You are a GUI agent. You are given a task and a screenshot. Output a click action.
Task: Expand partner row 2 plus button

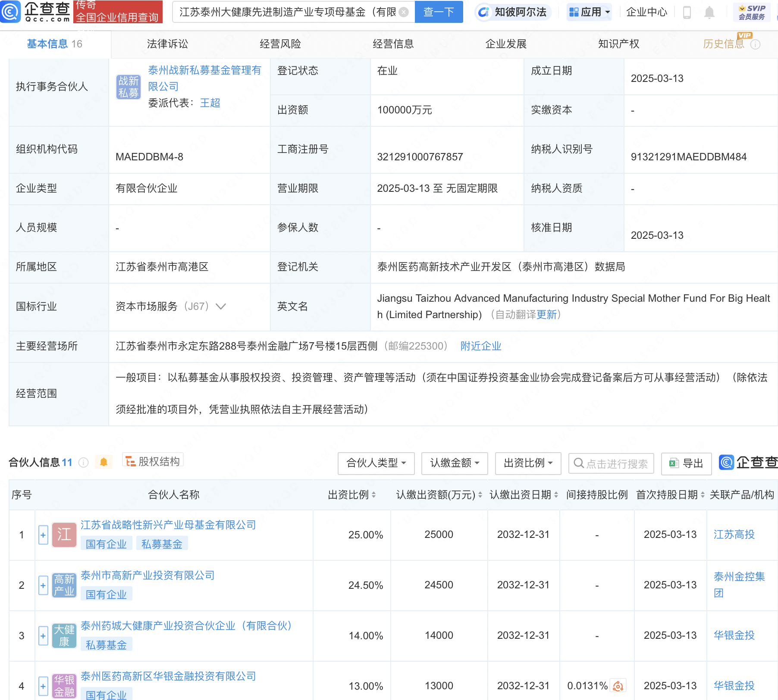click(x=43, y=585)
